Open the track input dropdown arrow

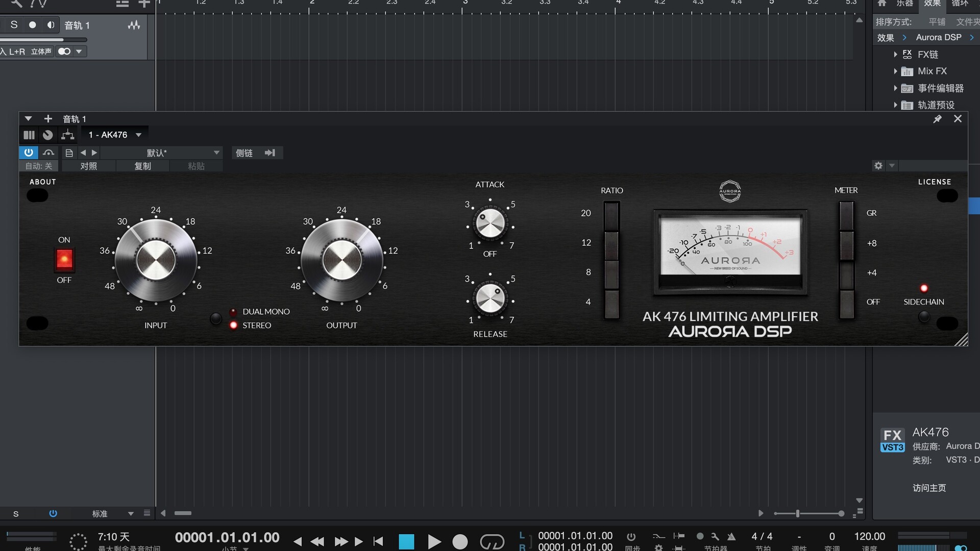79,52
